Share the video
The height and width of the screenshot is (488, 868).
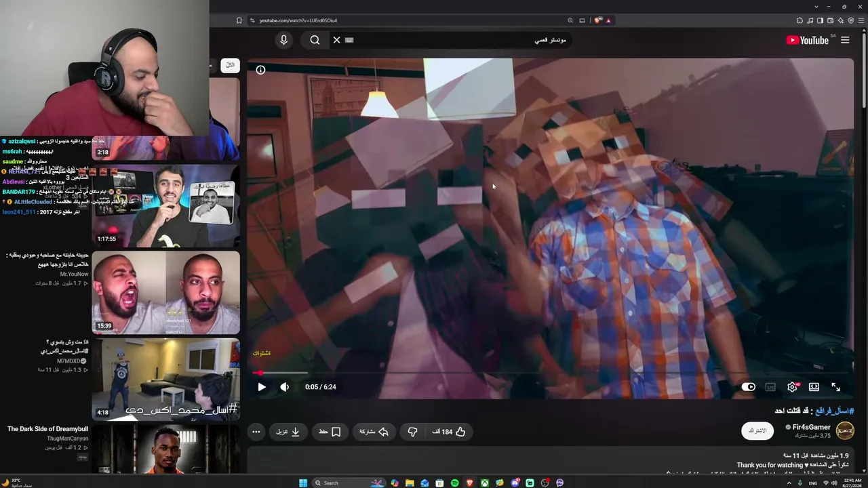pyautogui.click(x=374, y=432)
